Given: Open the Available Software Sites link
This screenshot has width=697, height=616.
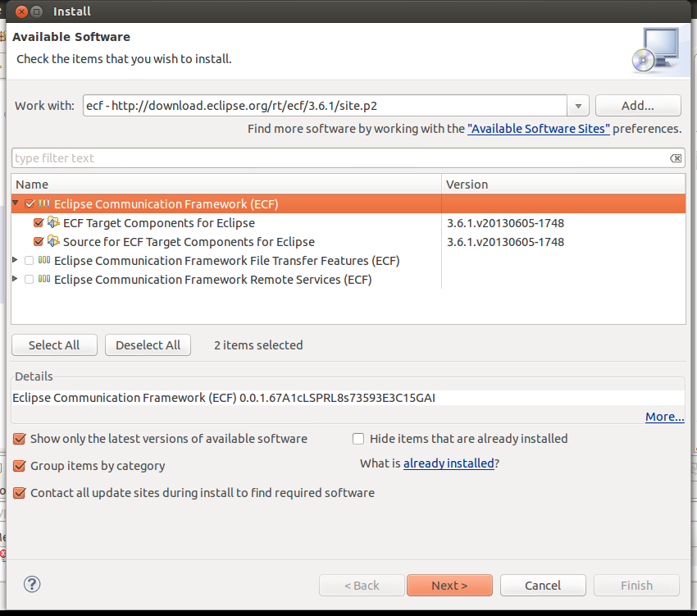Looking at the screenshot, I should (538, 129).
